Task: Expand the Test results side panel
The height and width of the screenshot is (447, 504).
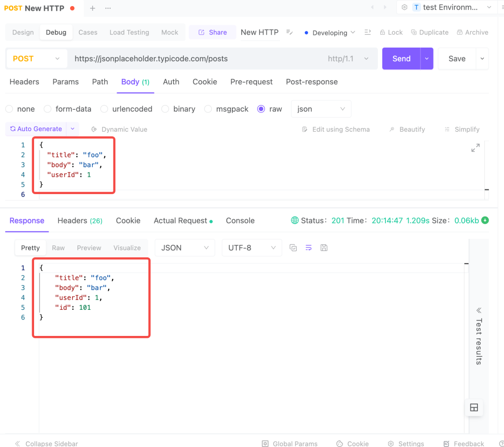Action: tap(479, 336)
